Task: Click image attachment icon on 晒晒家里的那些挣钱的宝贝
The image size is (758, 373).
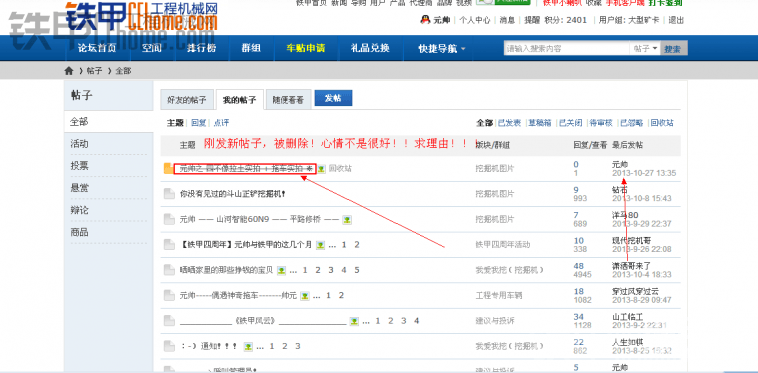Action: (282, 271)
